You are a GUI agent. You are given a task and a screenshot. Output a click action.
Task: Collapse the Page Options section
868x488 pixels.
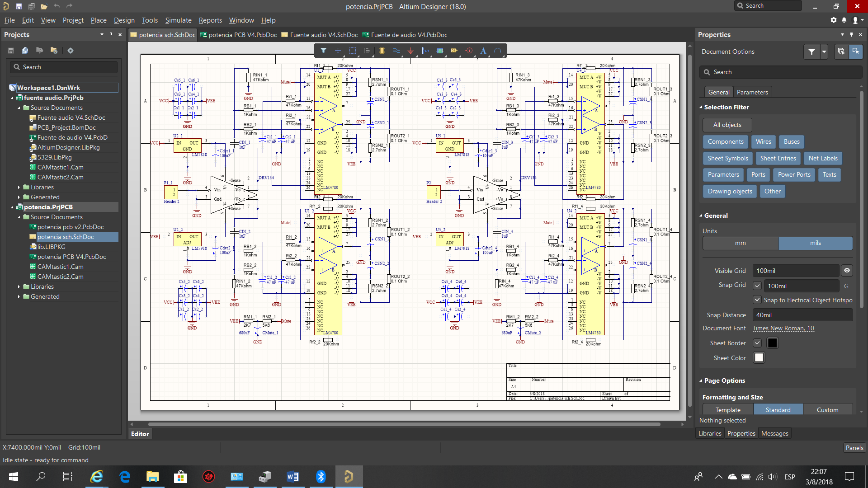point(701,380)
